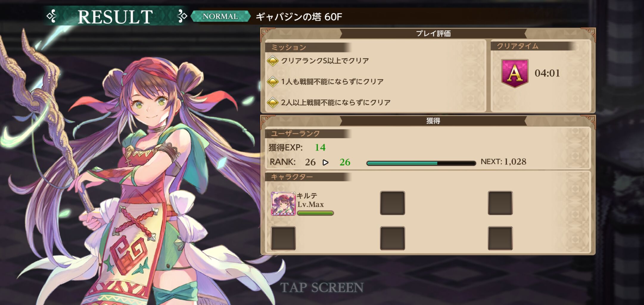The height and width of the screenshot is (305, 644).
Task: Select the 獲得 section header
Action: click(433, 121)
